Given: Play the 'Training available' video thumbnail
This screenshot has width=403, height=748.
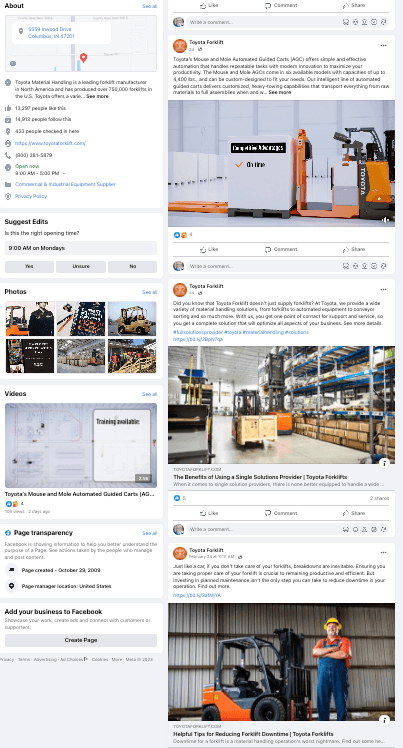Looking at the screenshot, I should pyautogui.click(x=81, y=445).
